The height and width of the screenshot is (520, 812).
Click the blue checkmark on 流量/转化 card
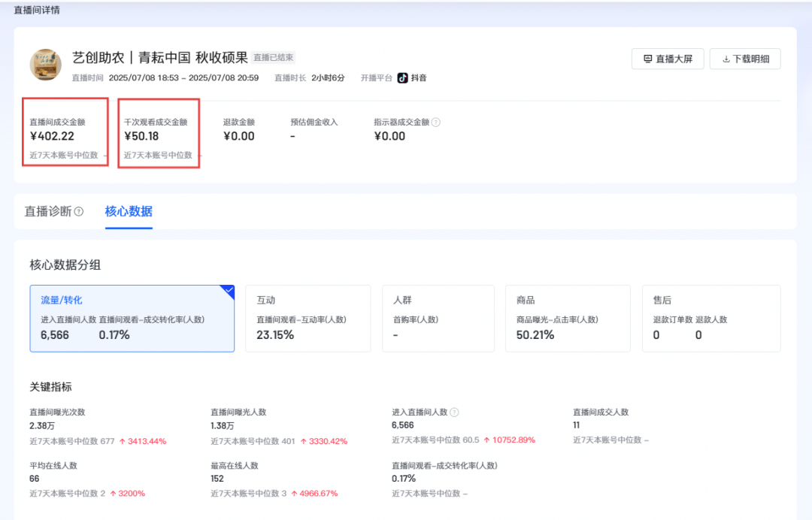[x=229, y=290]
